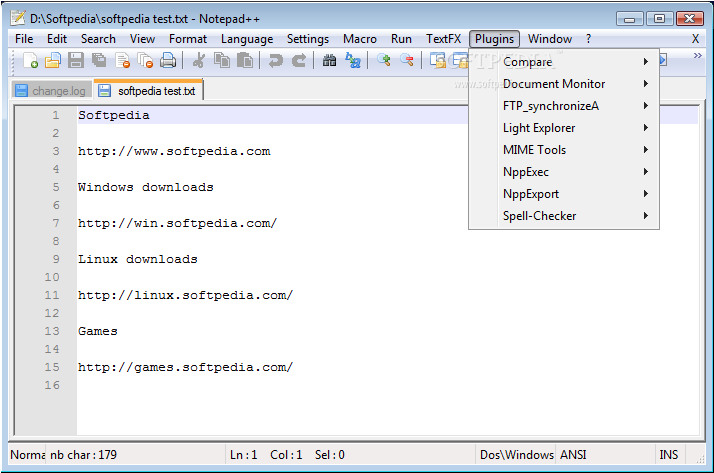Click the Zoom Out magnifier icon

[x=407, y=60]
